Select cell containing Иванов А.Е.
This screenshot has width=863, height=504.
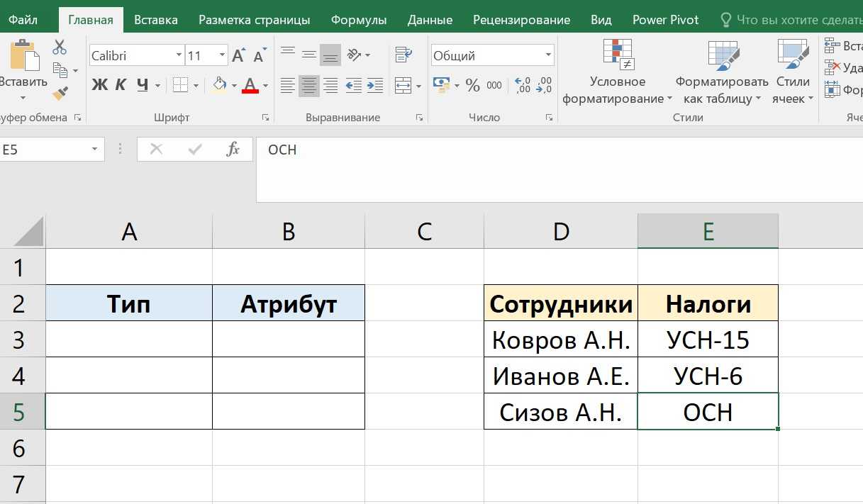pyautogui.click(x=561, y=376)
